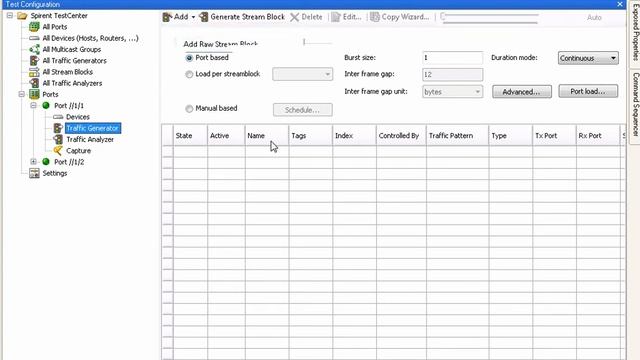Click the All Multicast Groups icon

(34, 49)
